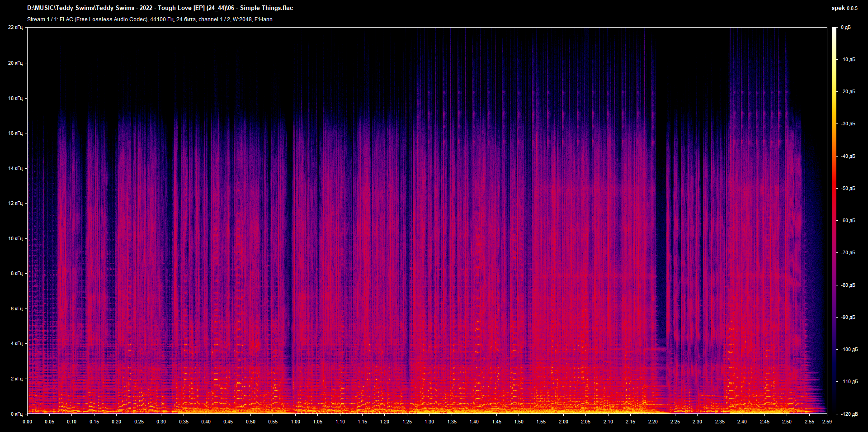Image resolution: width=868 pixels, height=432 pixels.
Task: Click the '1:15' time axis label
Action: click(x=362, y=422)
